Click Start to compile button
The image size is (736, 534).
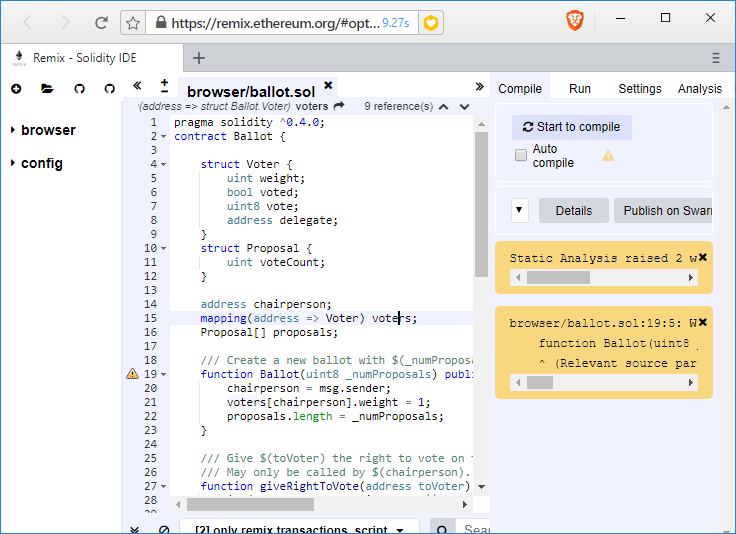pyautogui.click(x=572, y=127)
